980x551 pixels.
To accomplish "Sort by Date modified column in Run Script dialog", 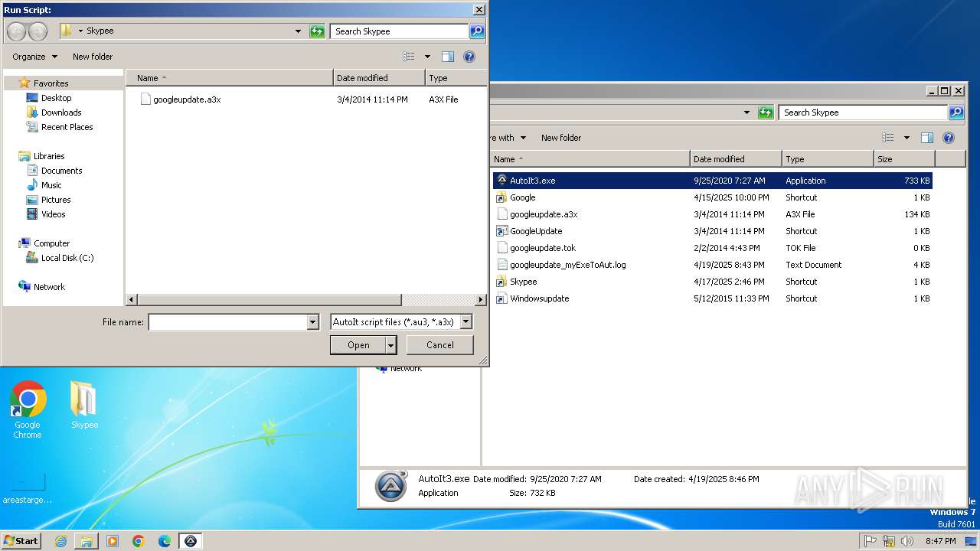I will (x=379, y=78).
